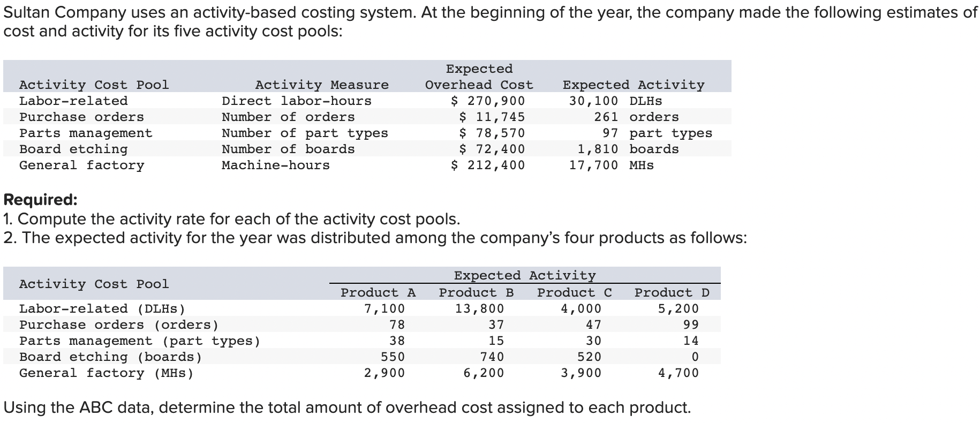This screenshot has height=423, width=980.
Task: Click Product C parts management value 30
Action: (x=593, y=341)
